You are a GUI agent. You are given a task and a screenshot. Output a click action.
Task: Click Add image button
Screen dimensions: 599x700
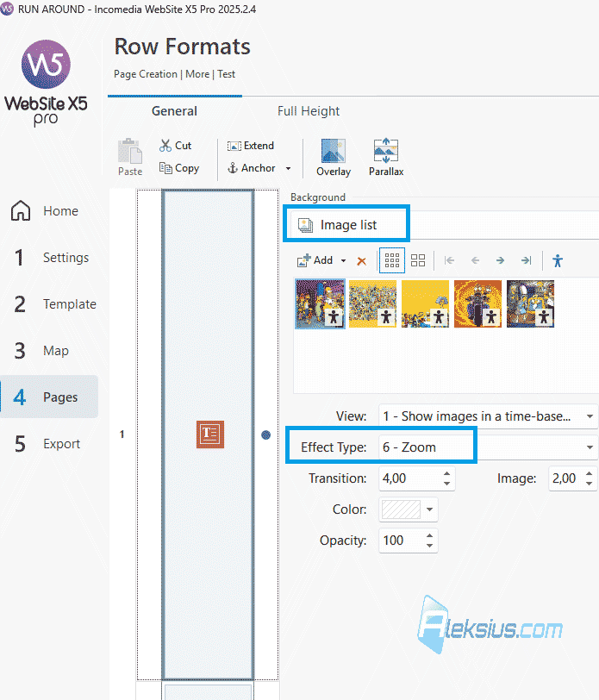[315, 260]
